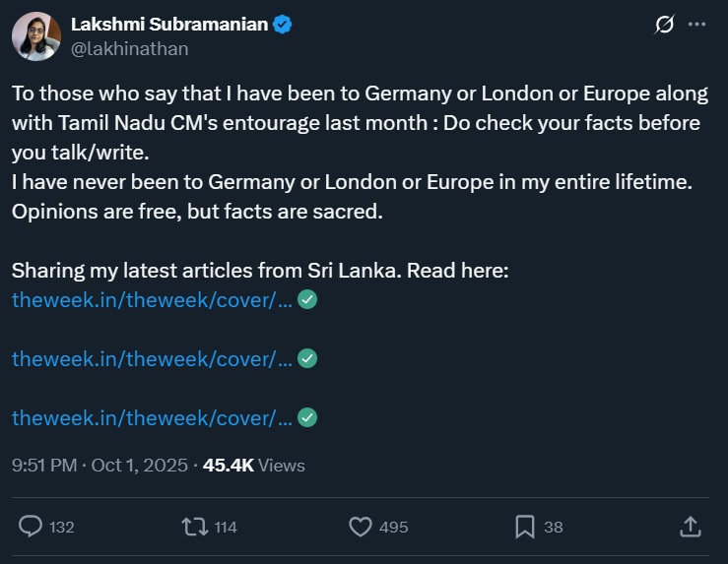The height and width of the screenshot is (564, 728).
Task: Click green check next to first link
Action: click(307, 300)
